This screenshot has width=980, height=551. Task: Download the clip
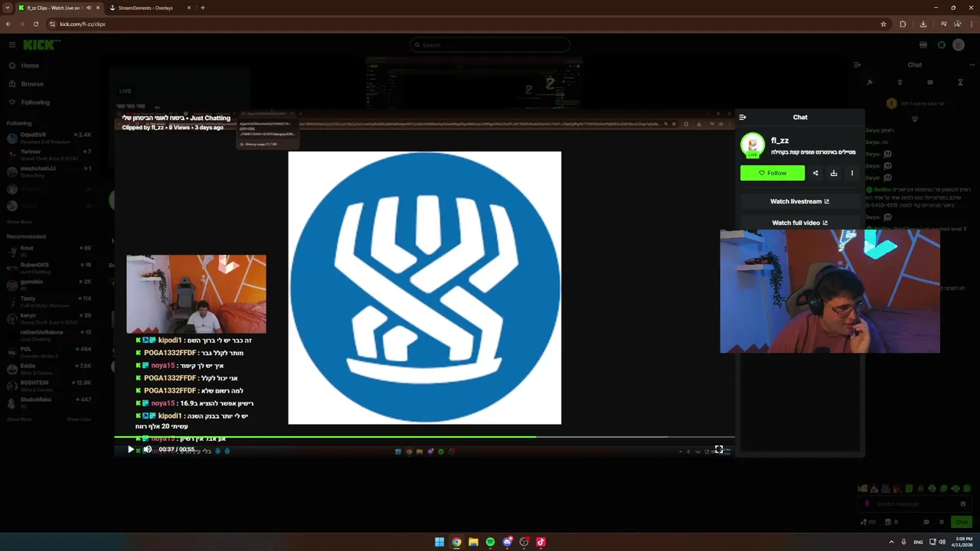pyautogui.click(x=834, y=173)
